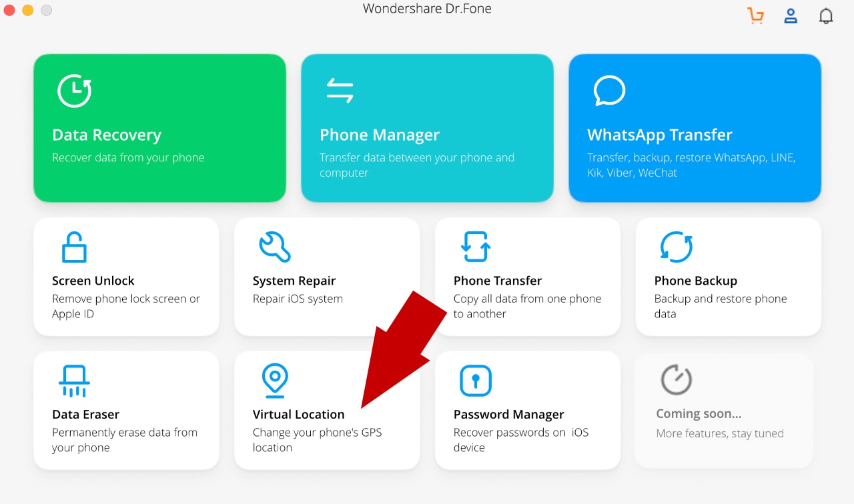Select System Repair label
854x504 pixels.
coord(294,281)
